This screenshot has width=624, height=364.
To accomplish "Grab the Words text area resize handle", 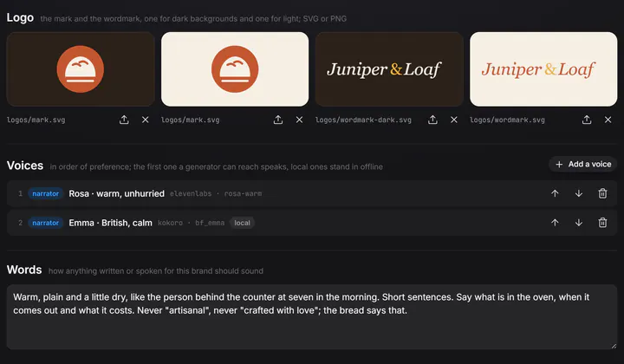I will [614, 346].
